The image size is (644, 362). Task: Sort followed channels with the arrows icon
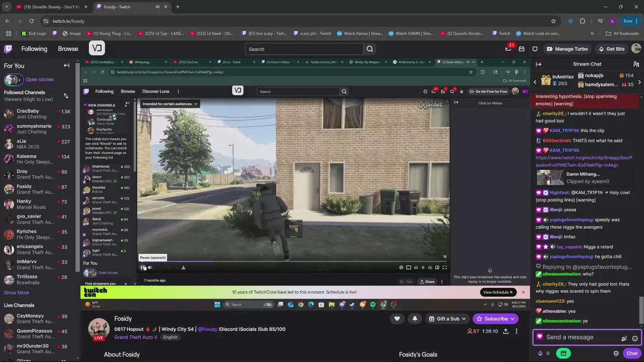point(66,96)
